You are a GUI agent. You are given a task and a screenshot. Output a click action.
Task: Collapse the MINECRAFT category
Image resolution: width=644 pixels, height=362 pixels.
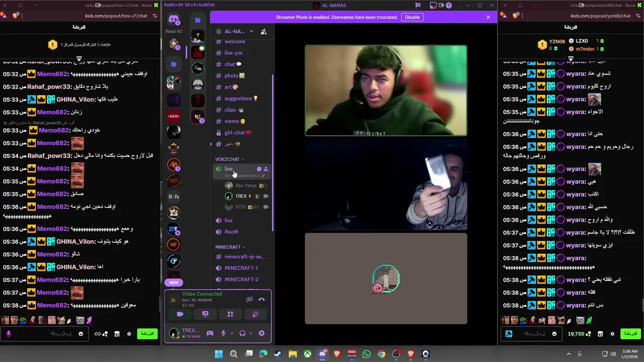[230, 247]
